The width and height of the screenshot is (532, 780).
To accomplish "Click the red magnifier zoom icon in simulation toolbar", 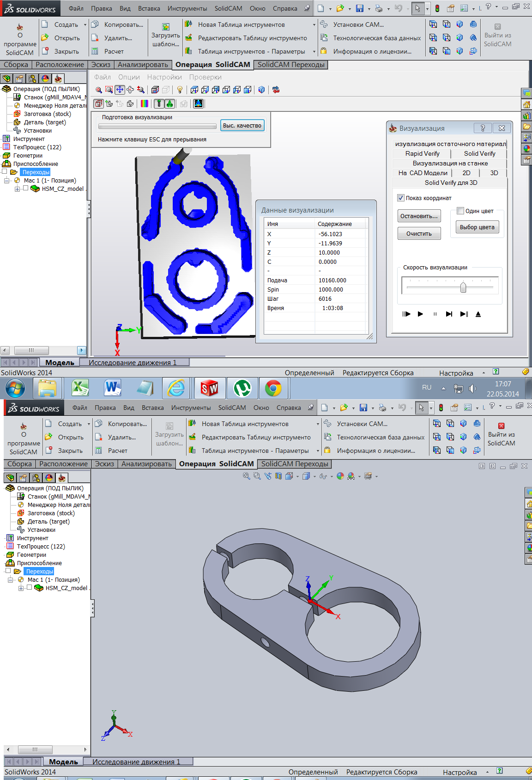I will click(x=98, y=90).
